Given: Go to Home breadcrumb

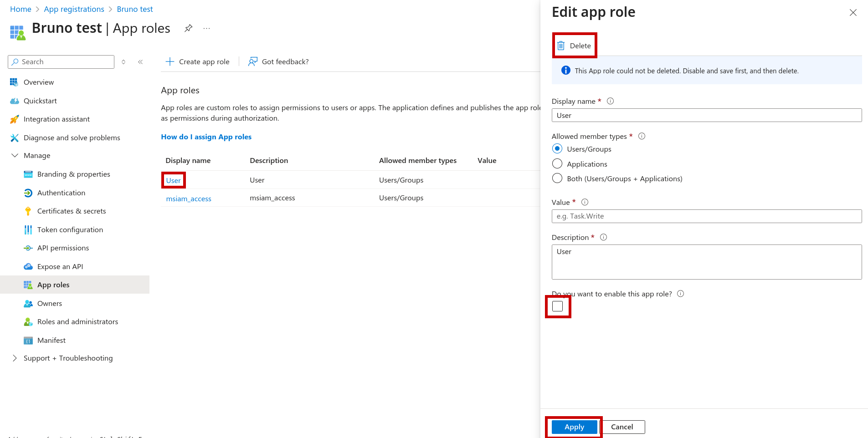Looking at the screenshot, I should click(x=21, y=9).
